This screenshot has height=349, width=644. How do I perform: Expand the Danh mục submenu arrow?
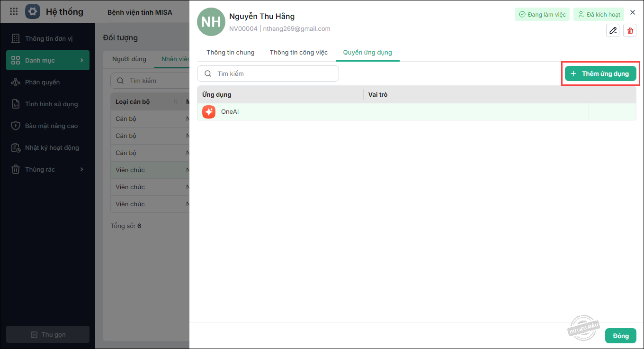click(x=81, y=60)
